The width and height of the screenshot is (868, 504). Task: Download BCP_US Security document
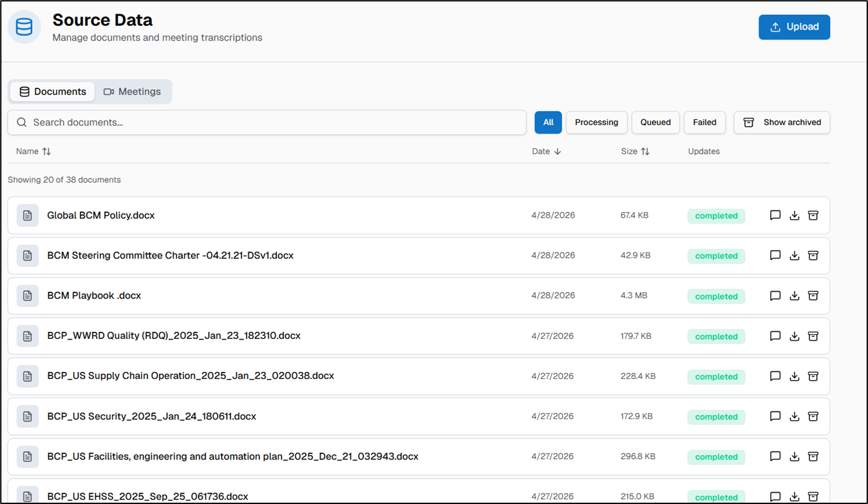(x=795, y=416)
